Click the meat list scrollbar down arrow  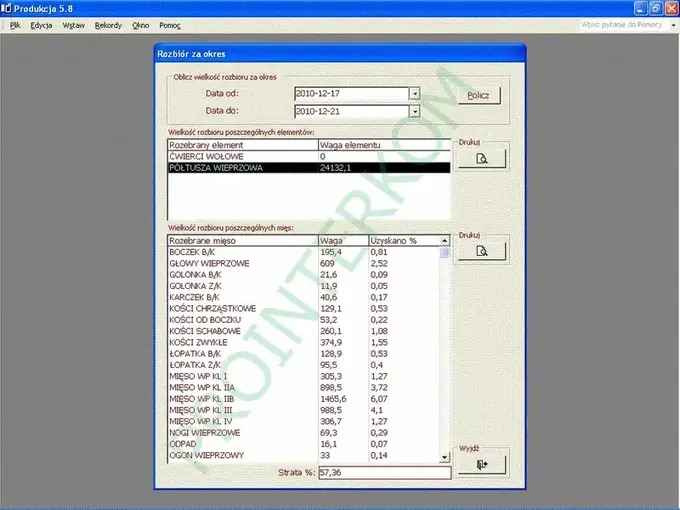click(x=445, y=457)
